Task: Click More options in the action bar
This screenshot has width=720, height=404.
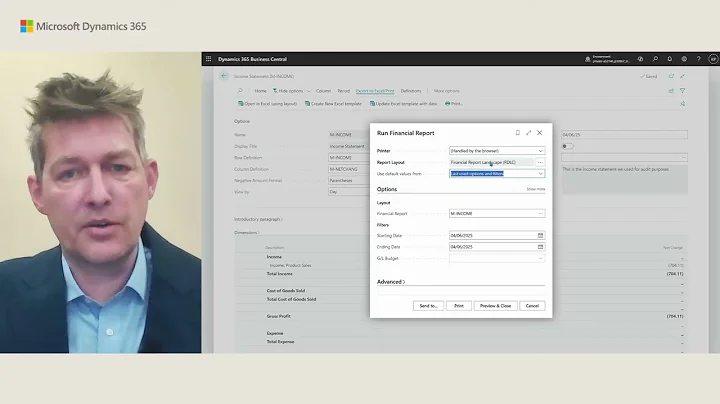Action: (x=446, y=91)
